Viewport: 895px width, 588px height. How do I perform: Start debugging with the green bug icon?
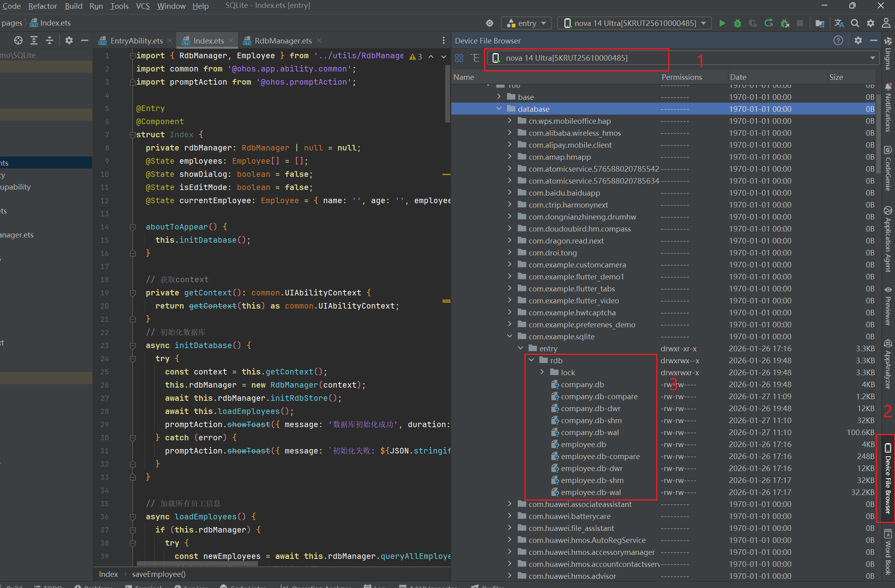(x=738, y=23)
